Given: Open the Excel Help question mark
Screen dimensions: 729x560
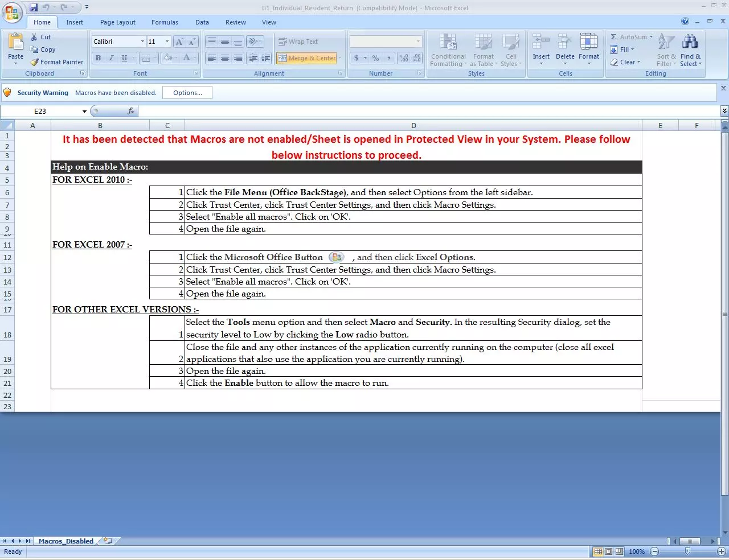Looking at the screenshot, I should pyautogui.click(x=685, y=22).
